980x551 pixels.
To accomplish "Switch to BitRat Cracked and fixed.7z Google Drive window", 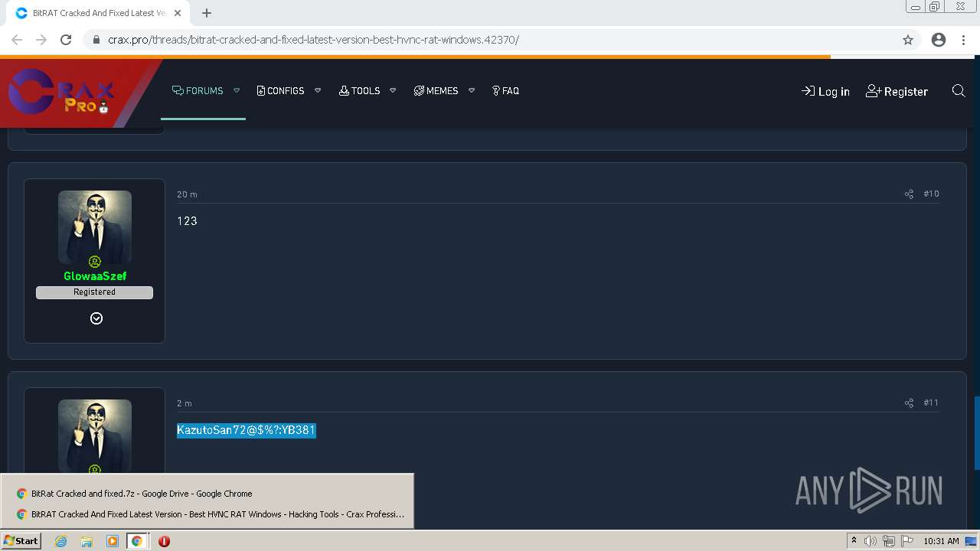I will [207, 494].
